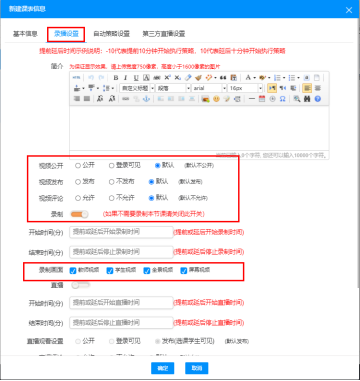360x381 pixels.
Task: Apply bold formatting in editor
Action: [x=116, y=78]
